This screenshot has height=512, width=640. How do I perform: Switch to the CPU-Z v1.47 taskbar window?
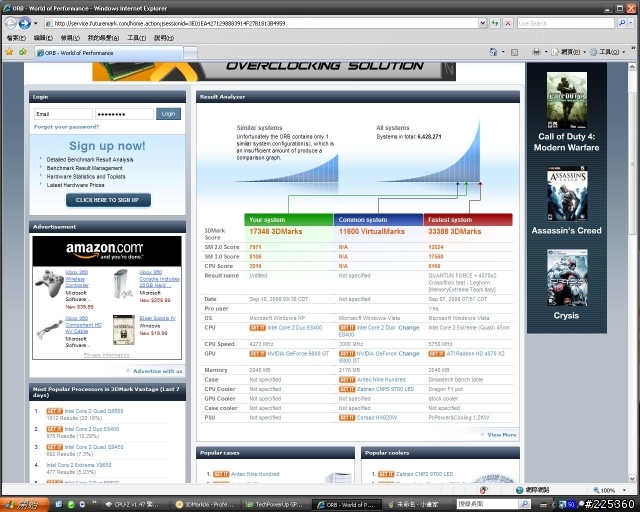(x=133, y=505)
